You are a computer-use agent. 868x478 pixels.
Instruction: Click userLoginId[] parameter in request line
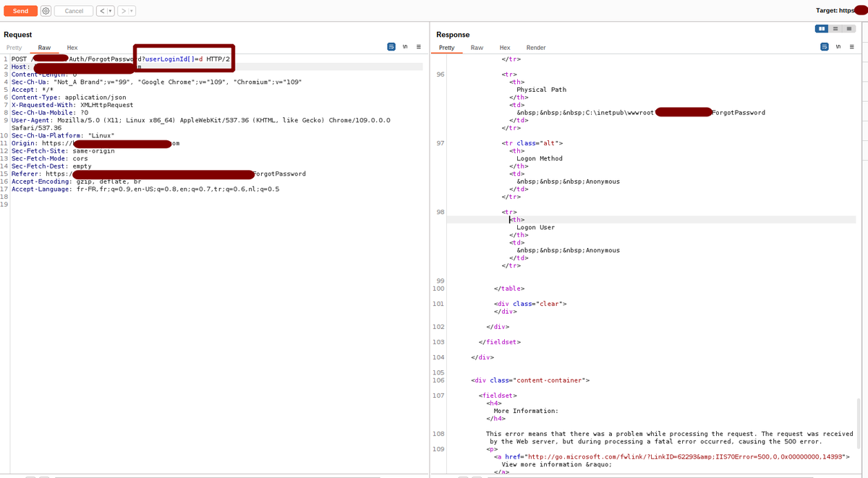click(x=168, y=59)
